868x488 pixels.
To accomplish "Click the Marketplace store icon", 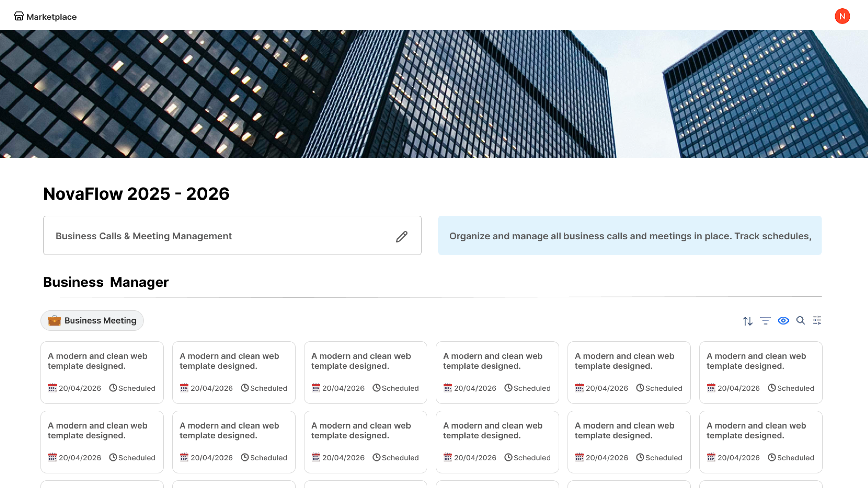I will 19,16.
